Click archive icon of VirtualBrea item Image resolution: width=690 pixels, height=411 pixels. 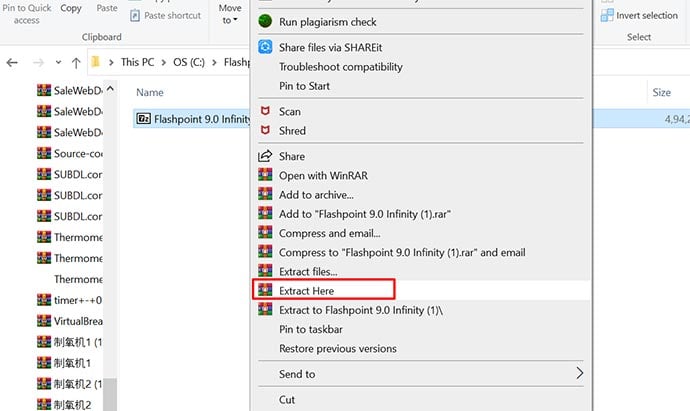pyautogui.click(x=44, y=321)
